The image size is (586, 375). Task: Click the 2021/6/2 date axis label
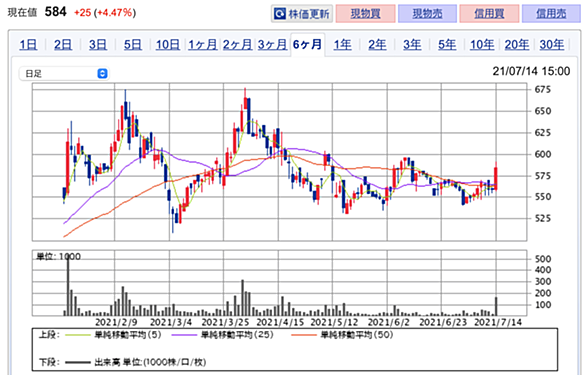coord(389,322)
